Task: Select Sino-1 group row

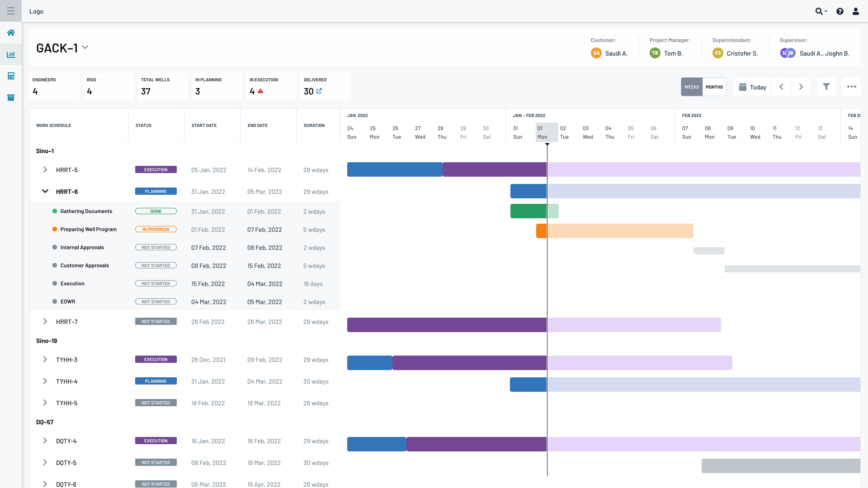Action: [184, 151]
